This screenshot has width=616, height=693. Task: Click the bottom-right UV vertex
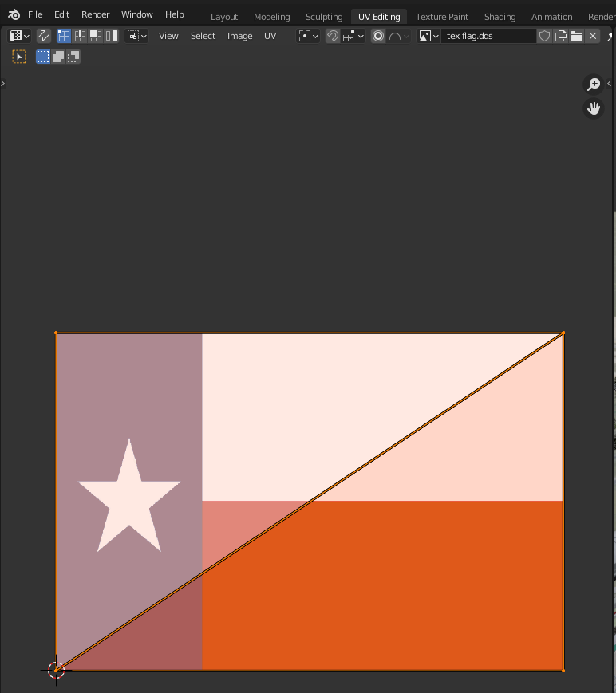pos(563,671)
